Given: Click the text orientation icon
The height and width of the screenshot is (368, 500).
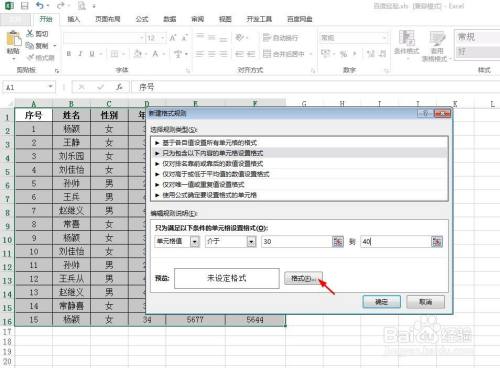Looking at the screenshot, I should pos(240,37).
